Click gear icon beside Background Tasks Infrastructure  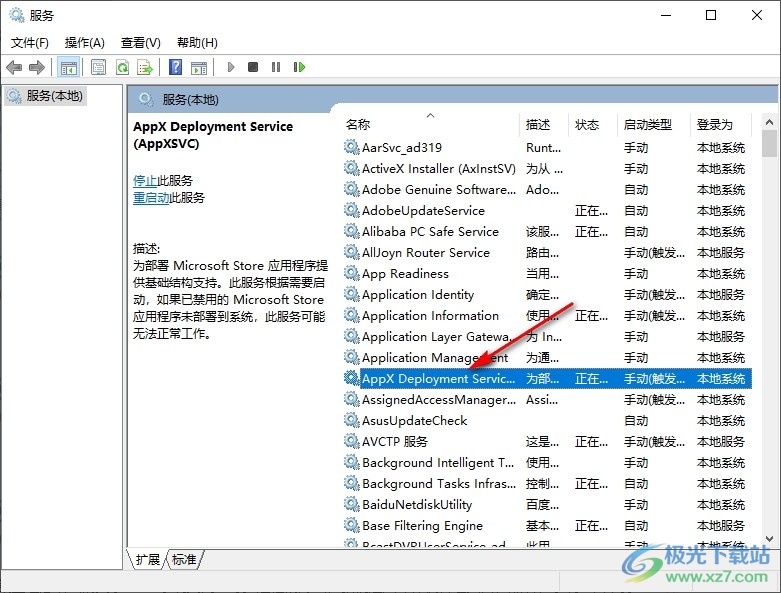[x=352, y=483]
